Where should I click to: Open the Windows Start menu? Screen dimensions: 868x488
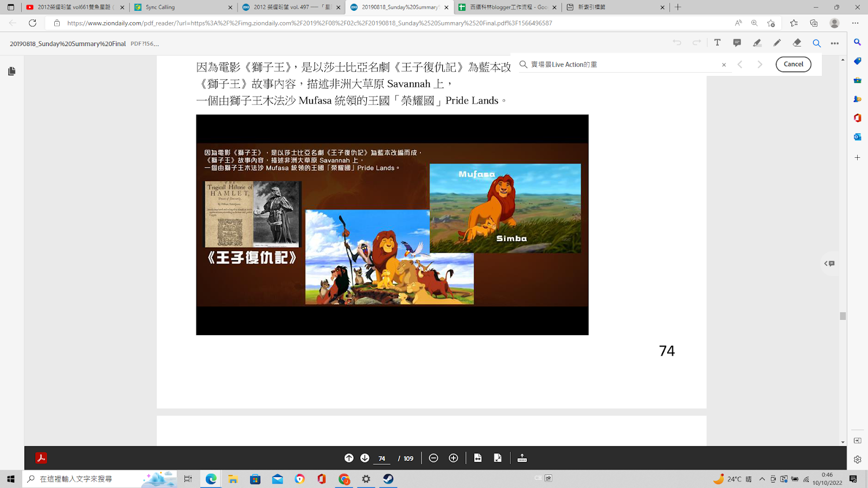point(11,479)
